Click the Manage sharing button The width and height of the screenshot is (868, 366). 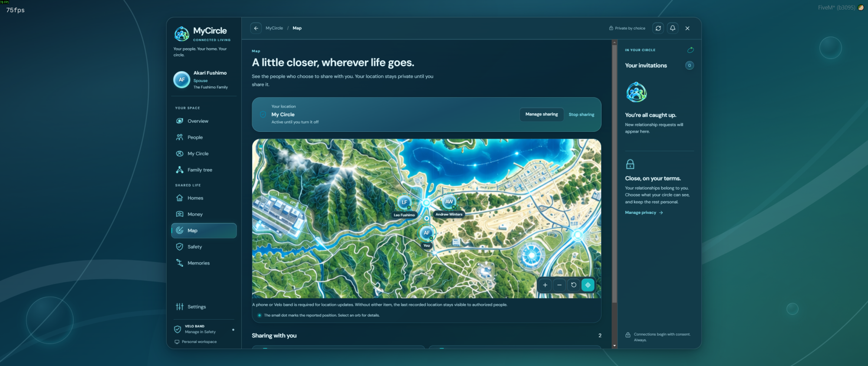click(542, 114)
